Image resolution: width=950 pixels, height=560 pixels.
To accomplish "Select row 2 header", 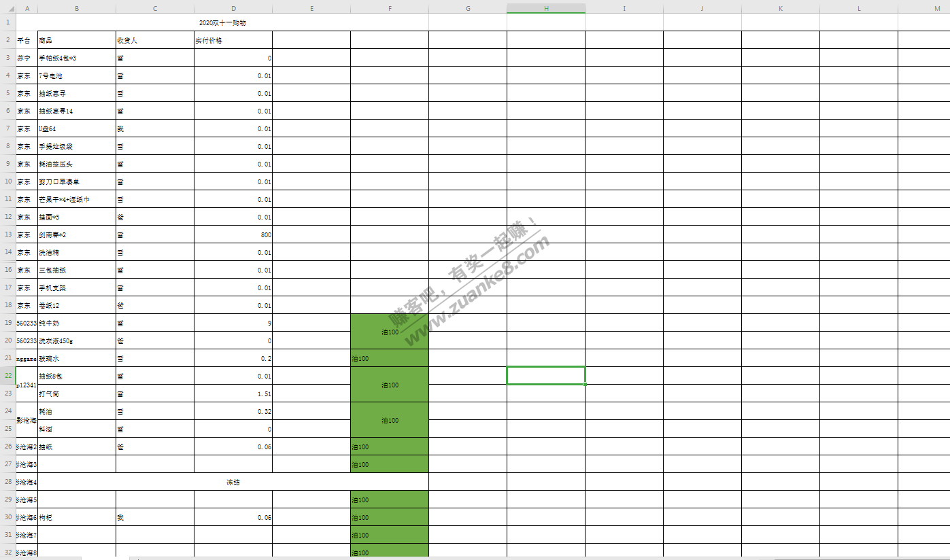I will [8, 40].
